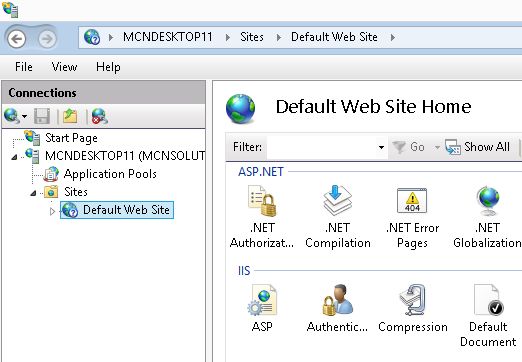Viewport: 522px width, 362px height.
Task: Click the IIS group header
Action: (x=244, y=270)
